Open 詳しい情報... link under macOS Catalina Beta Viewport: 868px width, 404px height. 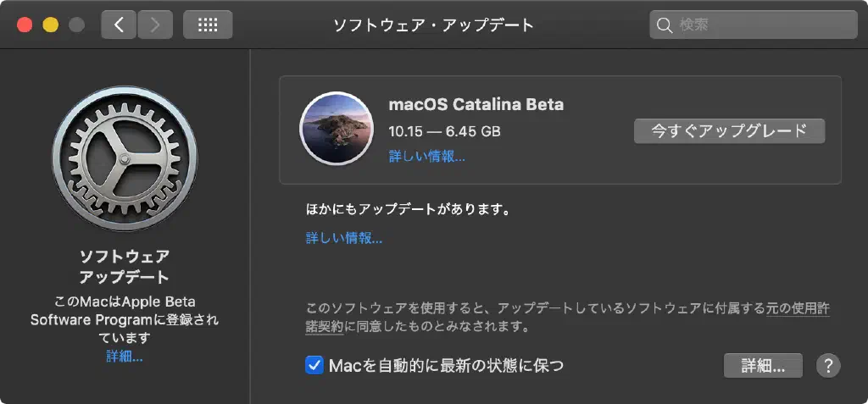(427, 156)
